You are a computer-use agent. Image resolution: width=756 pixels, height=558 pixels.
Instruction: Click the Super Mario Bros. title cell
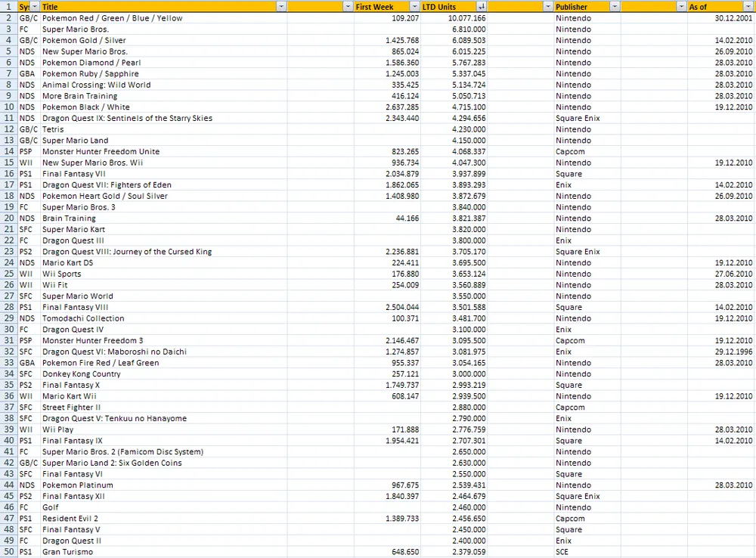76,29
